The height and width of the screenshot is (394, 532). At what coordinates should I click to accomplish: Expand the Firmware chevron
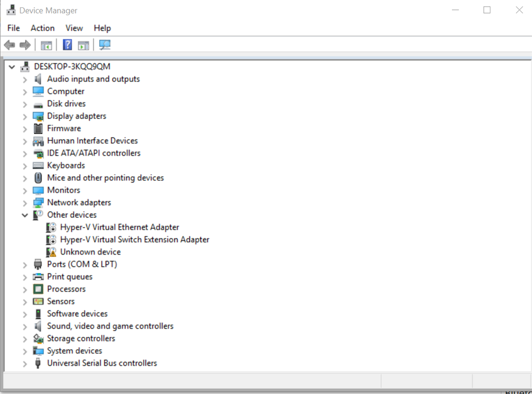(25, 129)
